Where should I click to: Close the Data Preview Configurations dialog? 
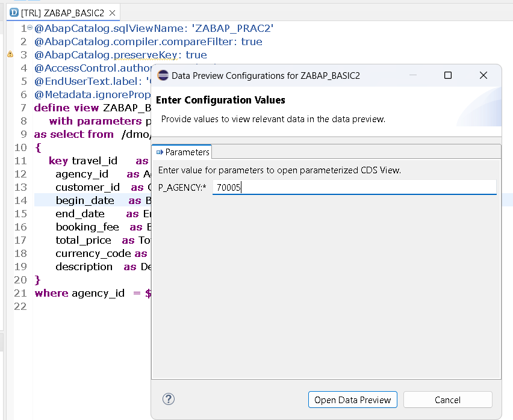click(483, 75)
